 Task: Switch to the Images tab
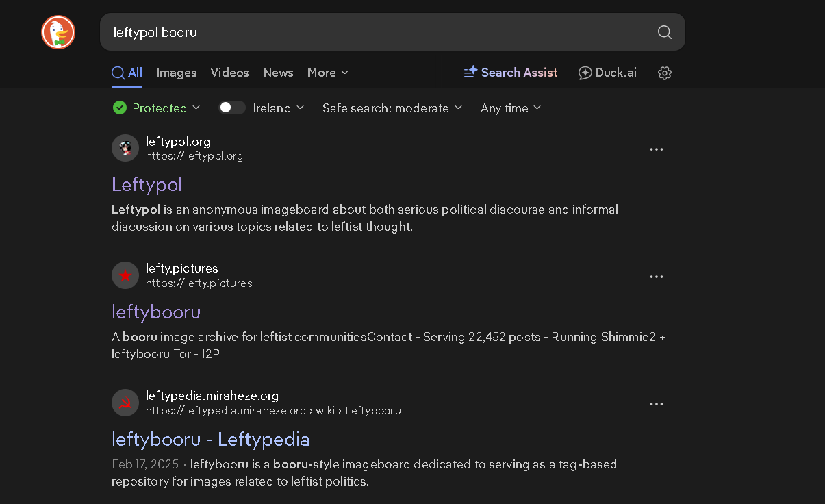(x=176, y=73)
